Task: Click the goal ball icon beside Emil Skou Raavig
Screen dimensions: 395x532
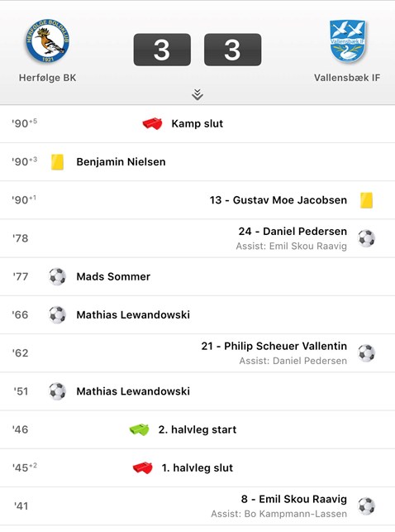Action: [x=367, y=506]
